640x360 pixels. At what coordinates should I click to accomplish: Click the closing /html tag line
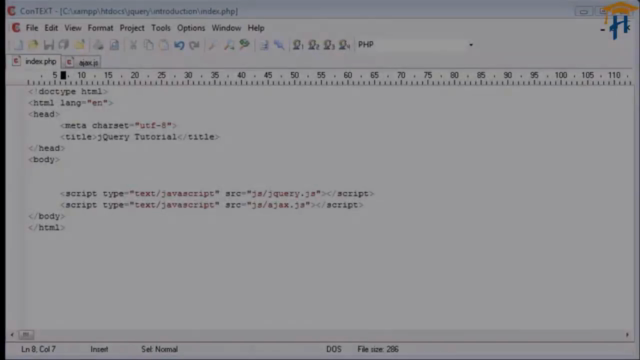47,228
